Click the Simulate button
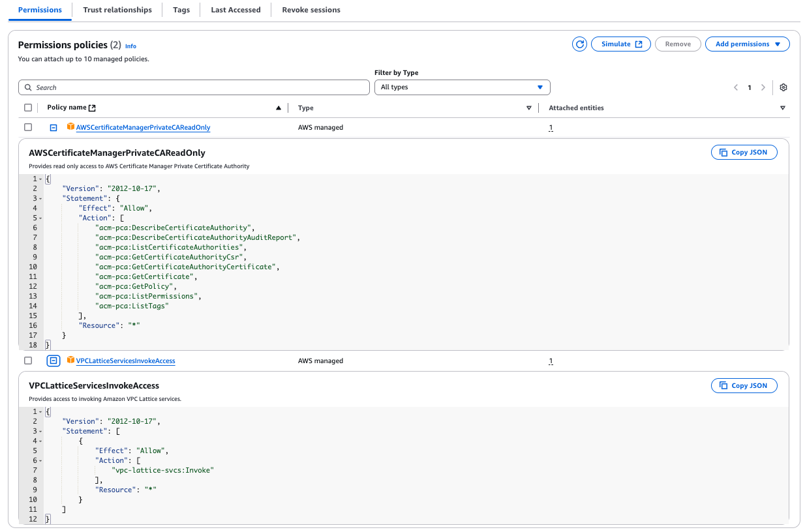Image resolution: width=805 pixels, height=532 pixels. point(621,44)
